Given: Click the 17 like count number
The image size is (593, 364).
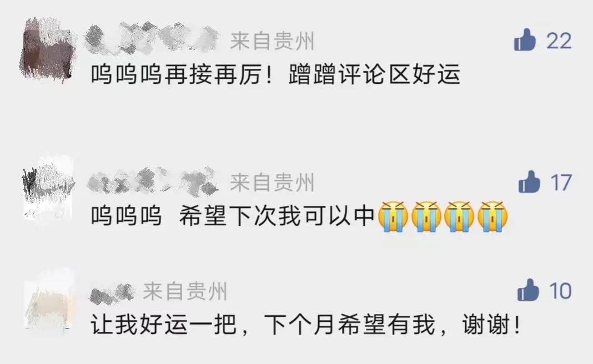Looking at the screenshot, I should (561, 183).
